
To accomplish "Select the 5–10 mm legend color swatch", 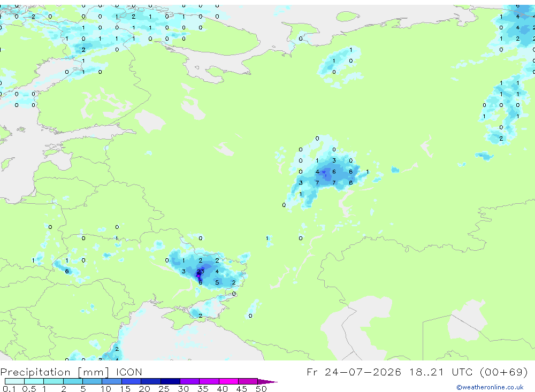I will [93, 381].
